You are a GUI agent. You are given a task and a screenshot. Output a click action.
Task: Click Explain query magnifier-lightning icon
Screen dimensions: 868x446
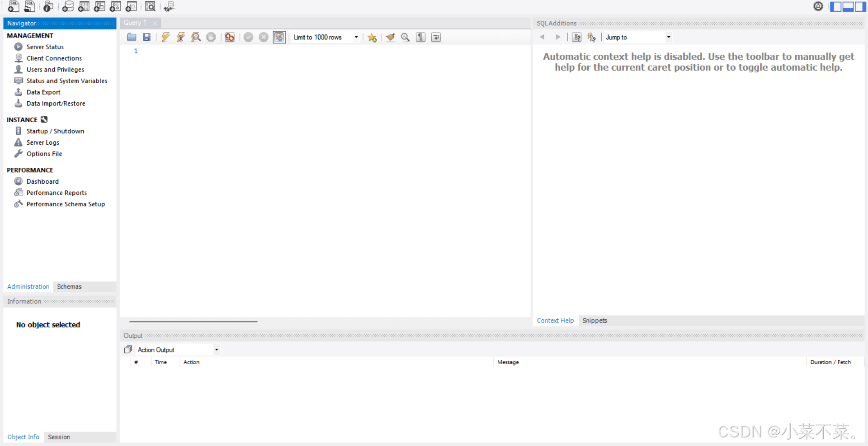pyautogui.click(x=196, y=37)
